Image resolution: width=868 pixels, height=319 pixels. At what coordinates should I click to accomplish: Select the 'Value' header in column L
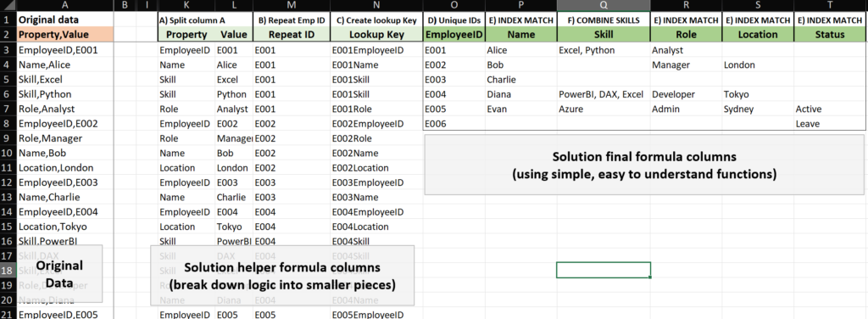pos(234,34)
